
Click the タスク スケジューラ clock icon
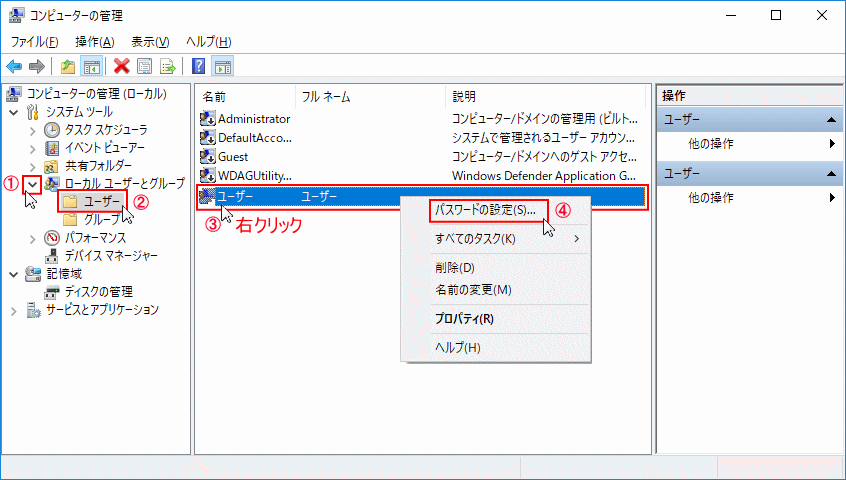[52, 130]
